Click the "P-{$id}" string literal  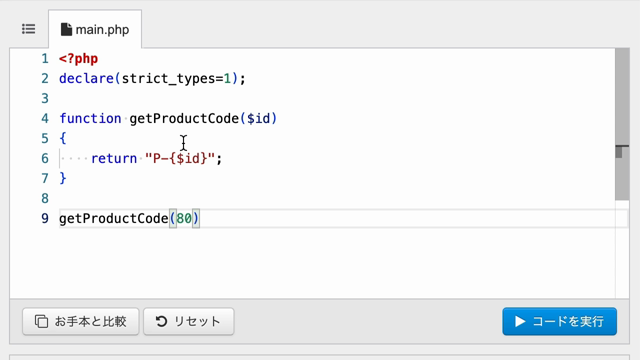180,158
